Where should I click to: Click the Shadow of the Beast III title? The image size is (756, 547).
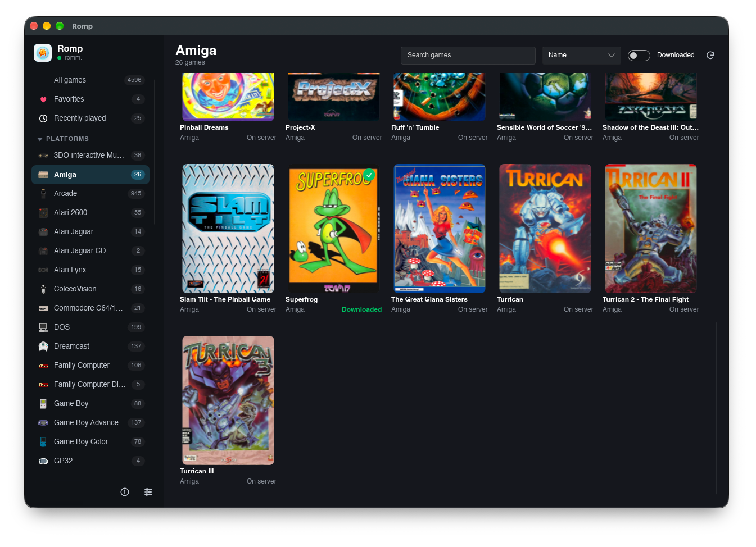click(x=651, y=127)
